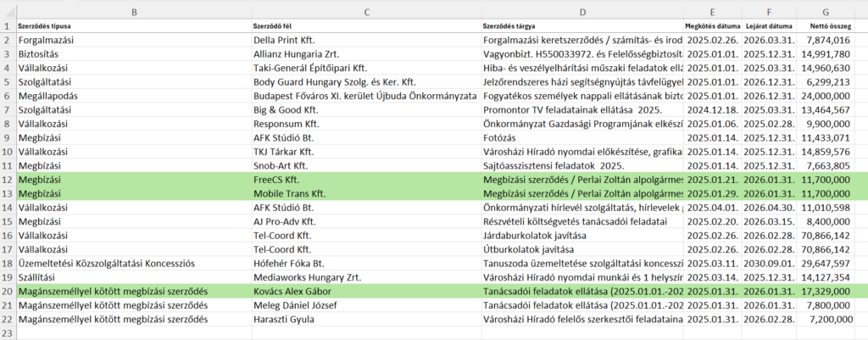Click the 'Megkötés dátuma' header cell

[712, 25]
